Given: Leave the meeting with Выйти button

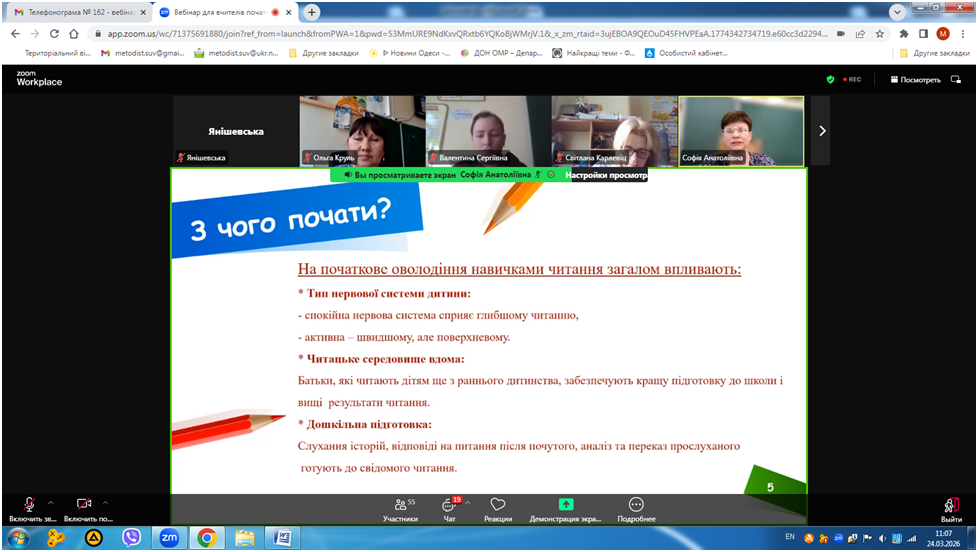Looking at the screenshot, I should [x=950, y=509].
